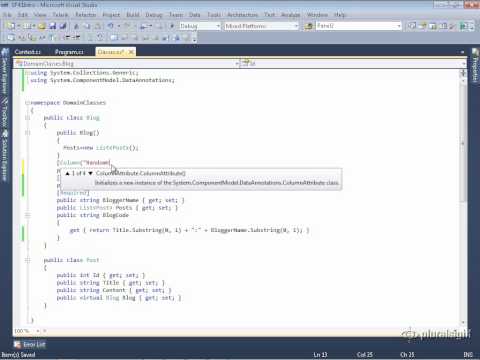The height and width of the screenshot is (360, 480).
Task: Switch to the Program.cs tab
Action: [69, 52]
